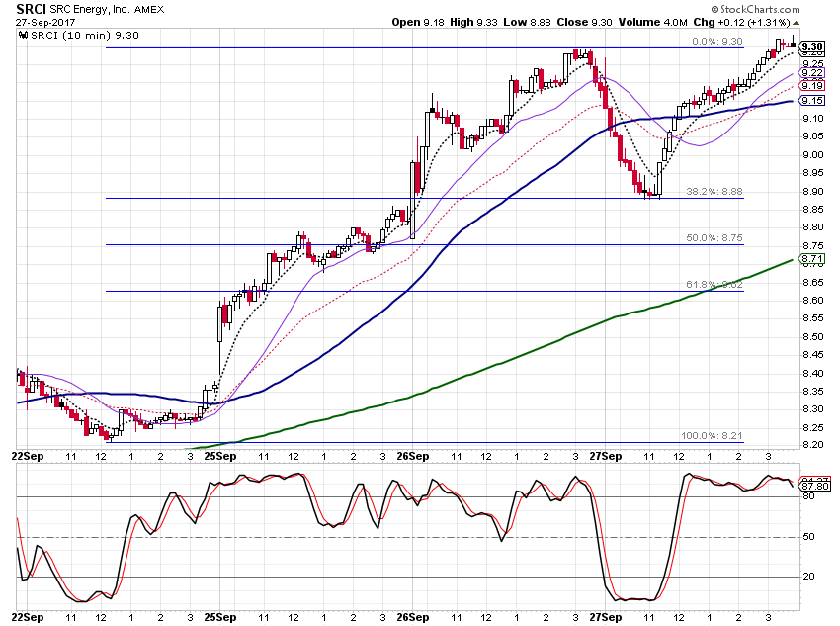Screen dimensions: 840x626
Task: Click the candlestick icon in the SRCI legend
Action: click(23, 36)
